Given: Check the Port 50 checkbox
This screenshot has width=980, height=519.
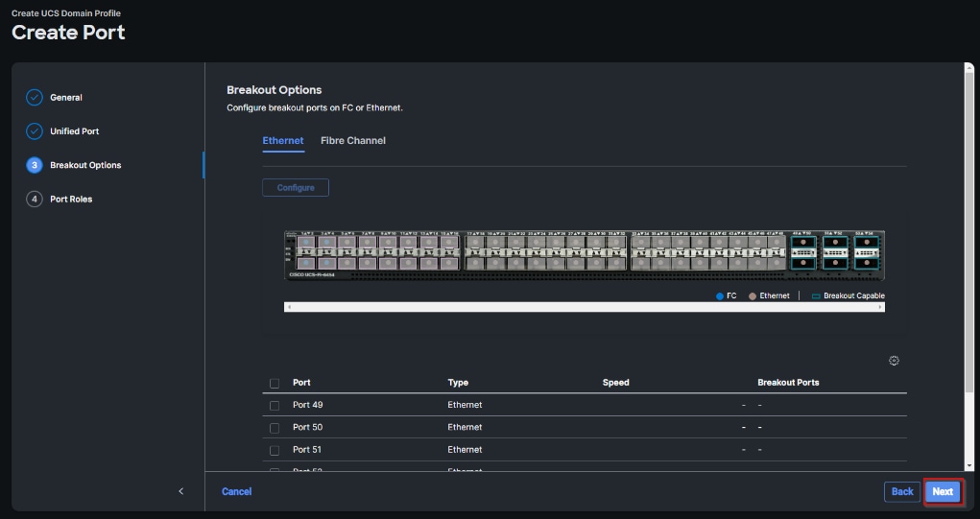Looking at the screenshot, I should click(275, 428).
